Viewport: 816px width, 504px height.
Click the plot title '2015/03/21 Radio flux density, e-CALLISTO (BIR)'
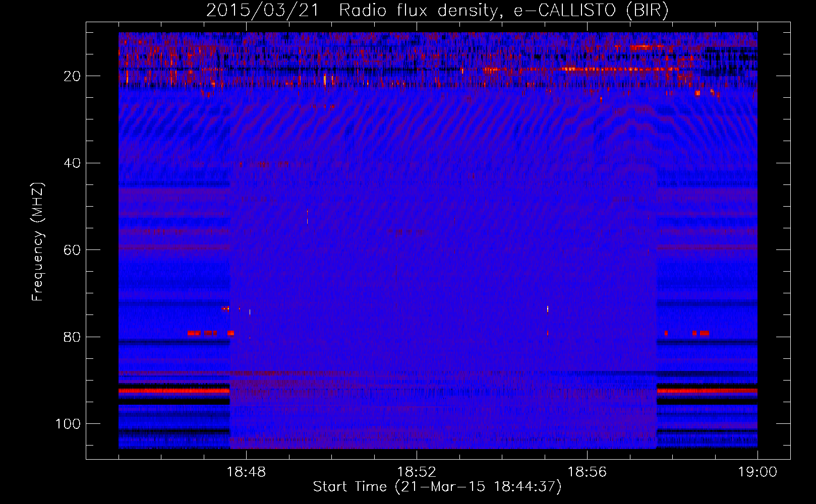(x=437, y=11)
